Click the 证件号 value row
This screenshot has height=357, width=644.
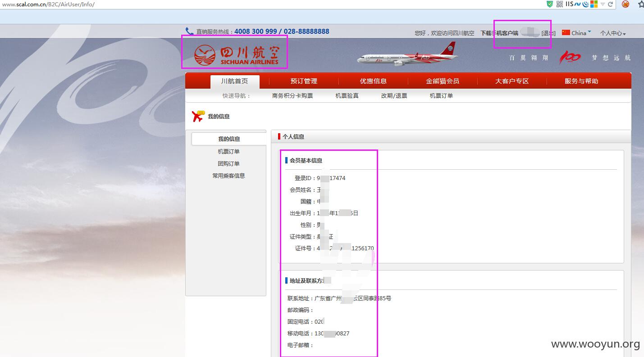click(334, 248)
